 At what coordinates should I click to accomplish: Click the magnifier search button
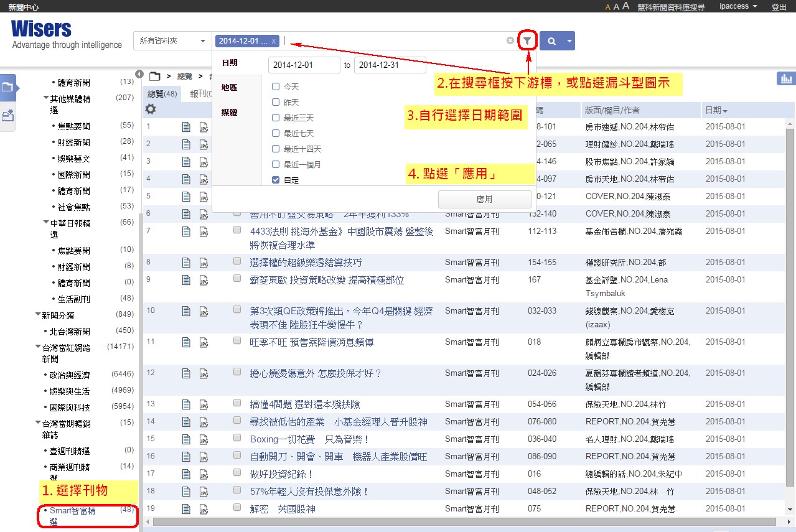(551, 41)
